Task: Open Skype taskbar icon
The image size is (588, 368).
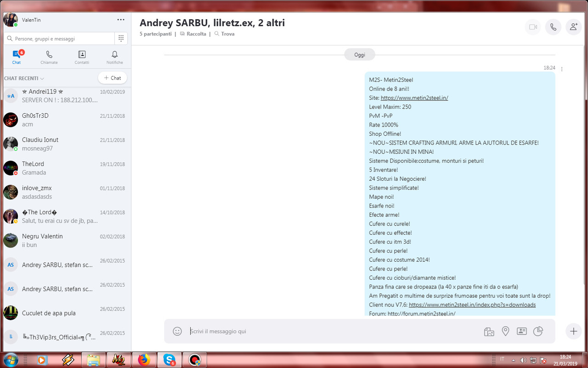Action: tap(169, 360)
